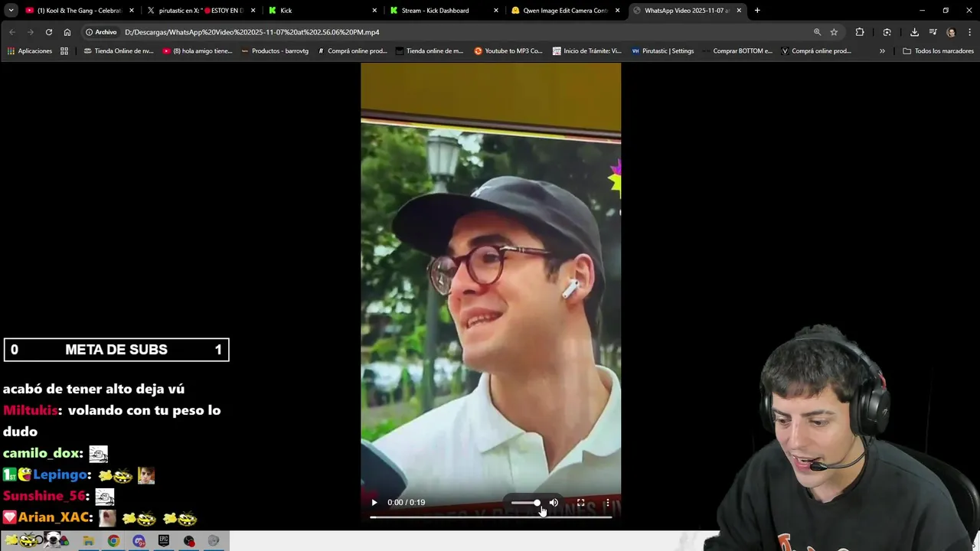Open the OBS taskbar icon
This screenshot has height=551, width=980.
coord(189,541)
